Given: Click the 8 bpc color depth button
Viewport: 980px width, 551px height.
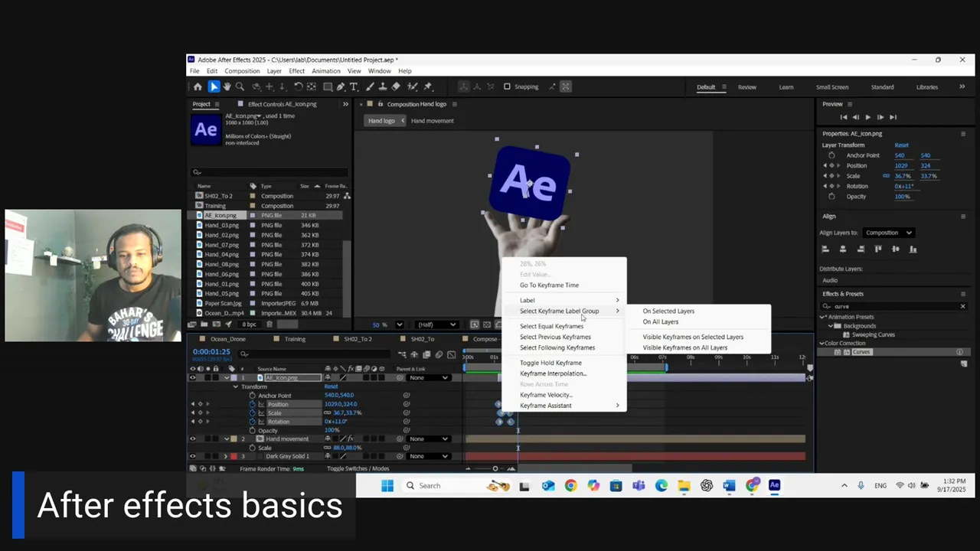Looking at the screenshot, I should (249, 324).
